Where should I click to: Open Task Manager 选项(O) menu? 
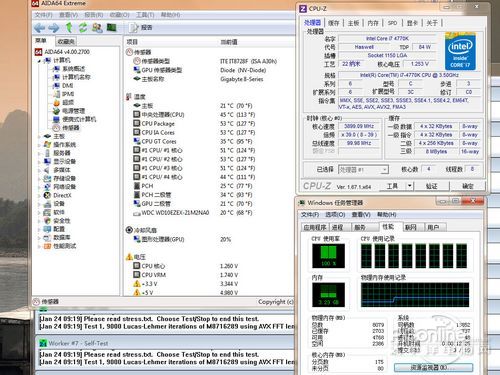(335, 214)
